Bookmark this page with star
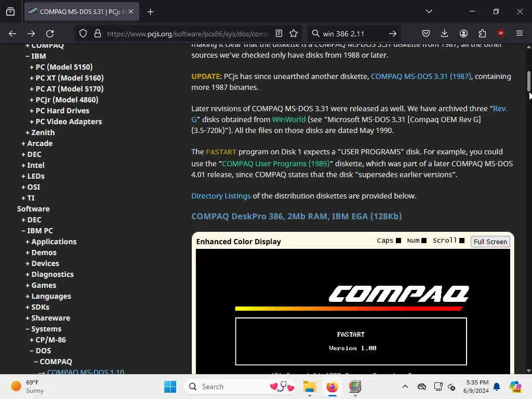This screenshot has height=399, width=532. point(294,33)
